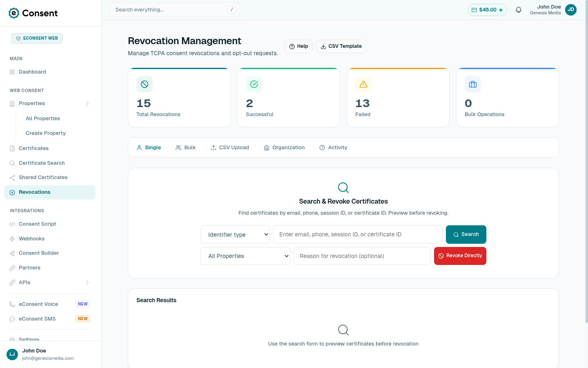The width and height of the screenshot is (588, 368).
Task: Open the All Properties dropdown
Action: point(245,256)
